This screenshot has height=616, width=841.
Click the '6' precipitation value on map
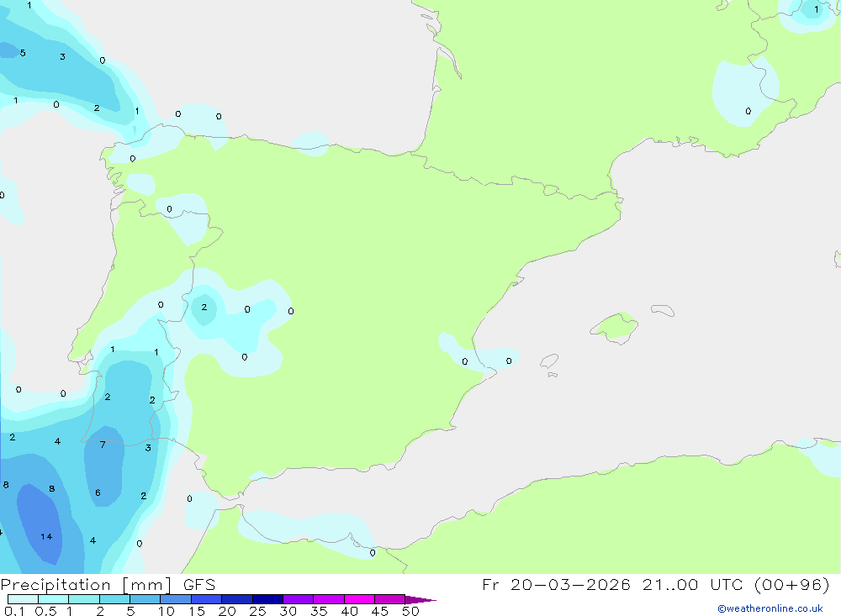click(x=98, y=492)
